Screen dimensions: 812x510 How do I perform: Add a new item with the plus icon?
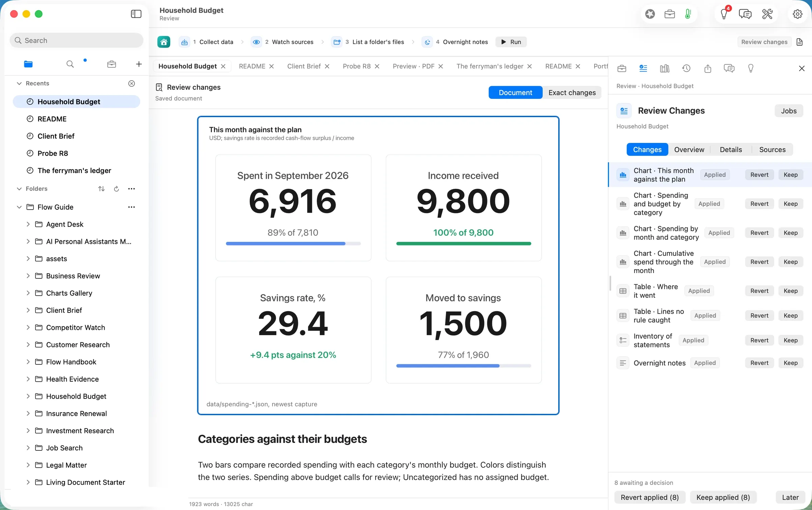point(139,64)
